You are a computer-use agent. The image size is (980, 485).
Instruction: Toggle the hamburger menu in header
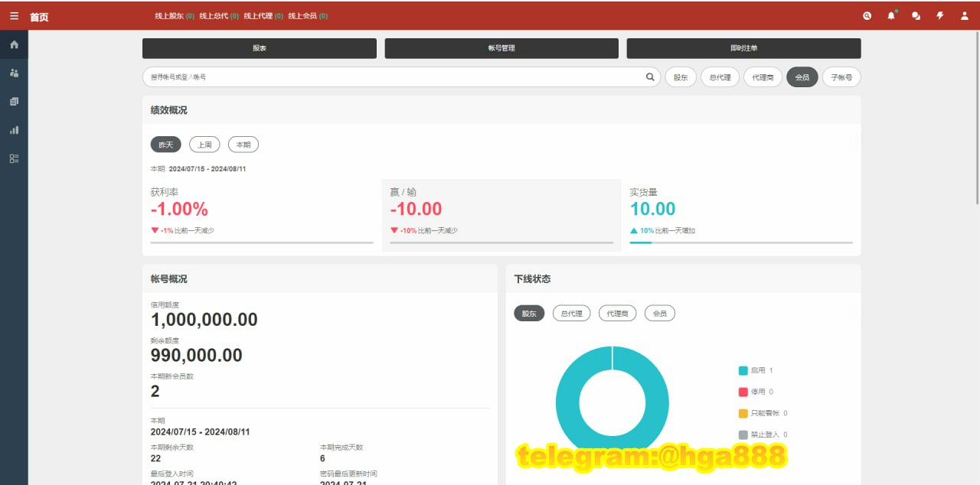click(15, 16)
